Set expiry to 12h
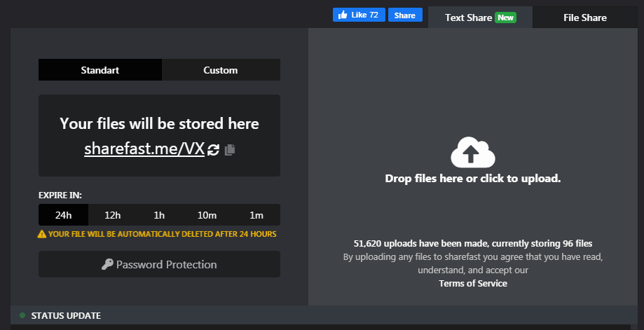This screenshot has width=644, height=330. click(111, 214)
